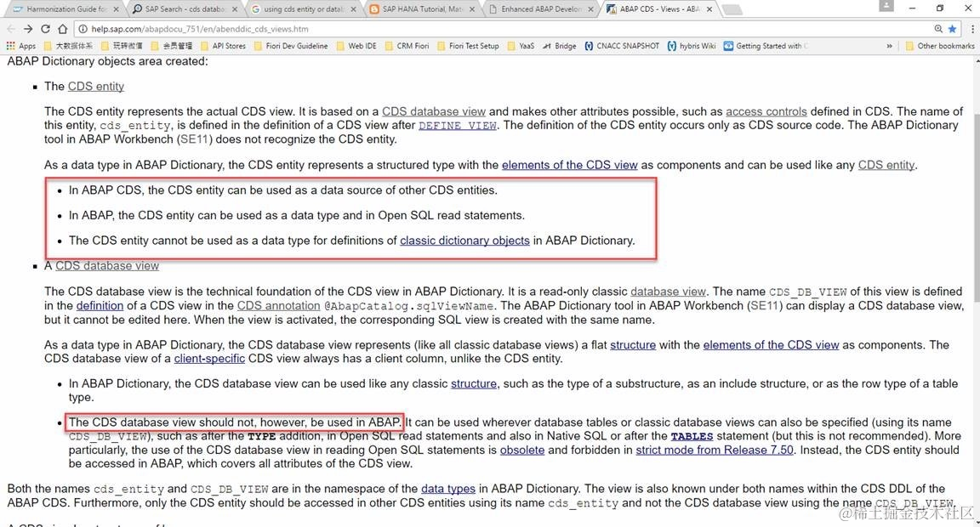Viewport: 980px width, 527px height.
Task: Open the CDS database view bullet heading link
Action: tap(107, 265)
